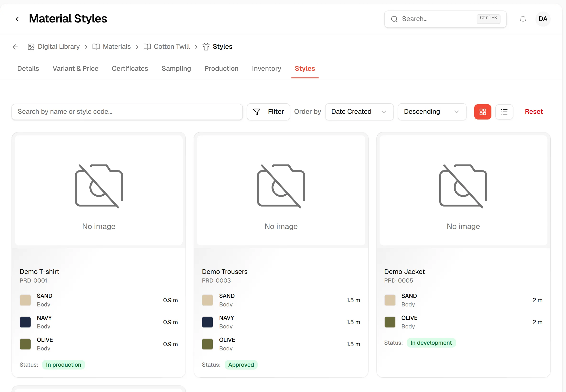
Task: Click the left arrow in the breadcrumb row
Action: pos(15,47)
